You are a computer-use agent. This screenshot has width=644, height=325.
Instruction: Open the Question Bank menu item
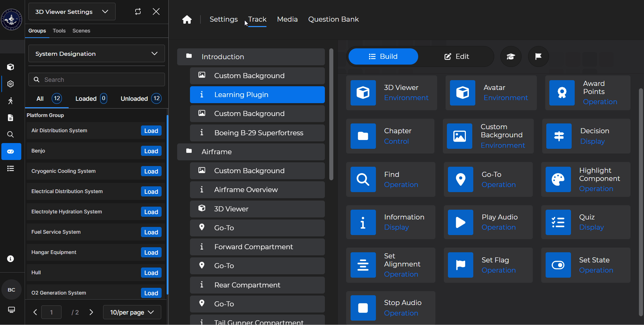[x=333, y=19]
